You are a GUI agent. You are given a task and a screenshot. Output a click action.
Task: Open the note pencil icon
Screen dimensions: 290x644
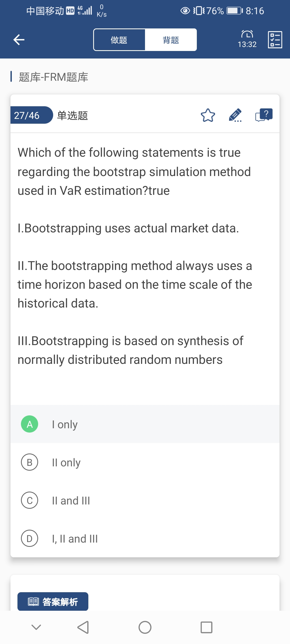pyautogui.click(x=235, y=115)
